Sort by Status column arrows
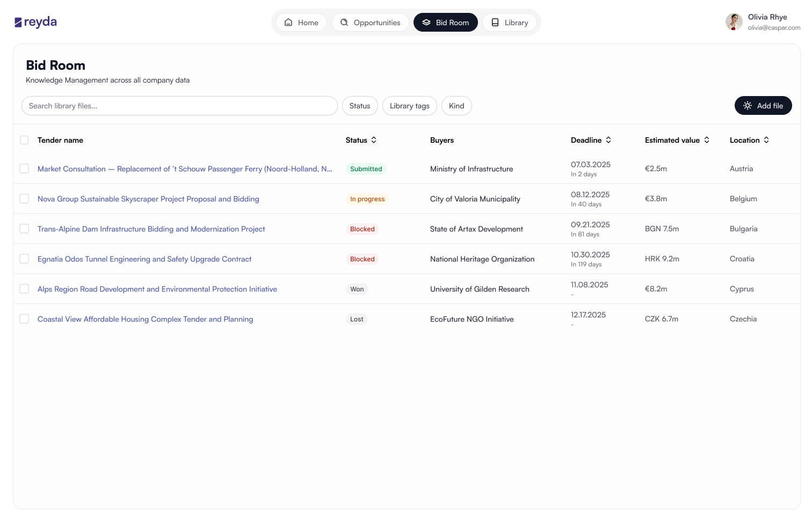This screenshot has width=812, height=527. (374, 140)
